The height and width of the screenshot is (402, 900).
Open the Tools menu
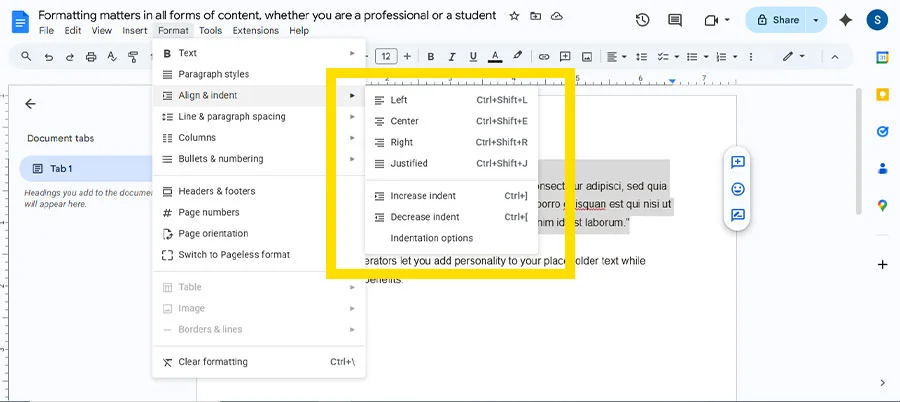(x=211, y=30)
